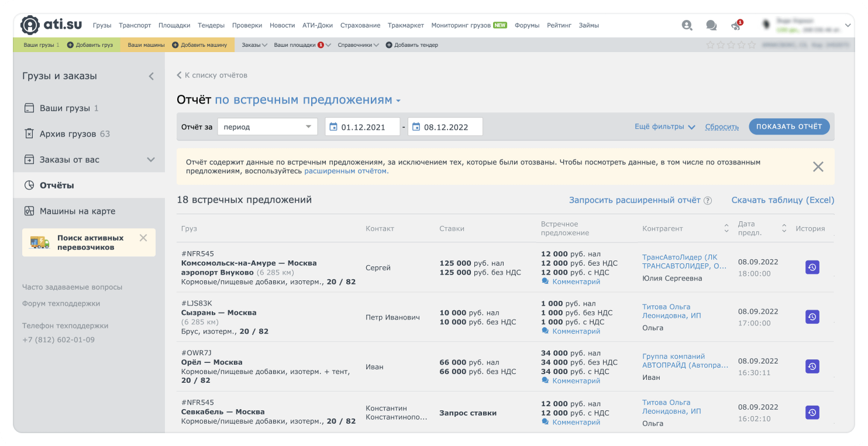The image size is (868, 446).
Task: Click the ati.su logo icon
Action: coord(30,25)
